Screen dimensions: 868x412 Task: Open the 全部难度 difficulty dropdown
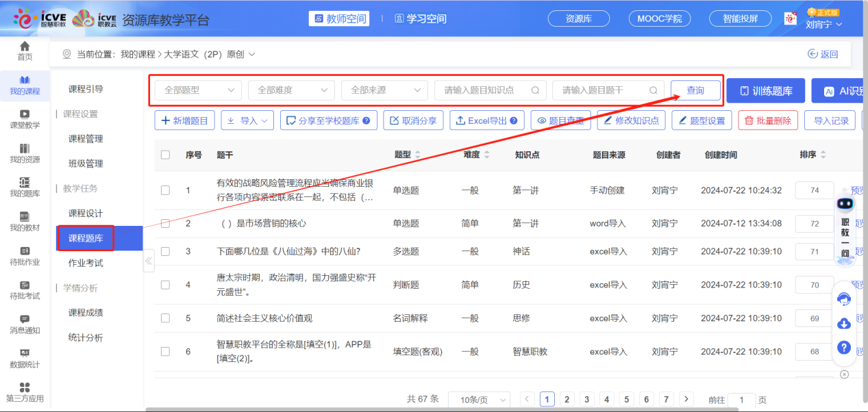tap(292, 90)
